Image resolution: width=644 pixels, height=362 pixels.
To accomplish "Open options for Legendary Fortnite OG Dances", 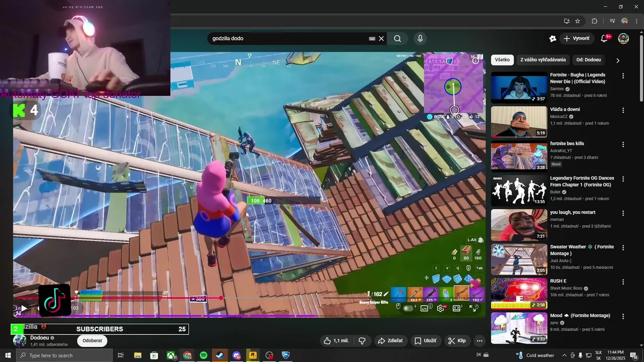I will tap(623, 178).
